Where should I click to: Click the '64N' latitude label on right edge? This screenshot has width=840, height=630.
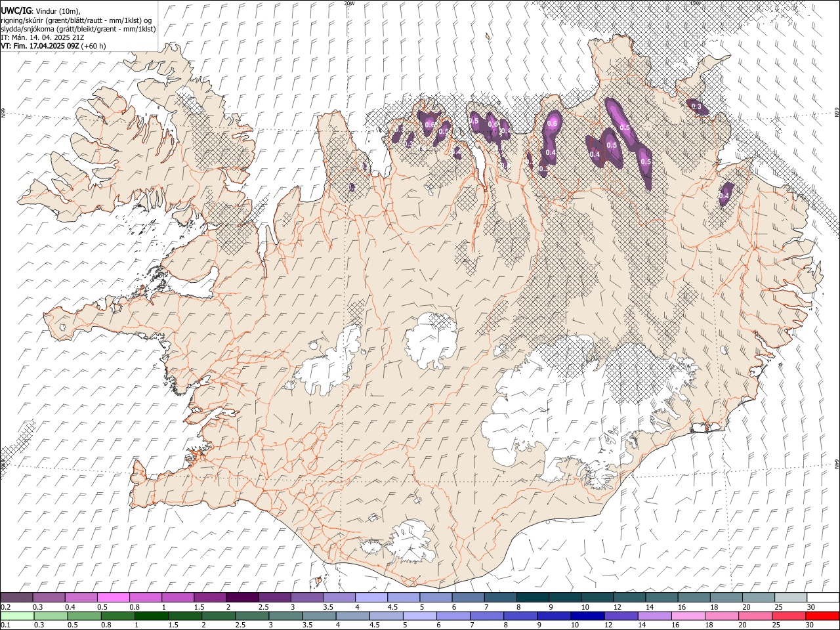coord(837,463)
